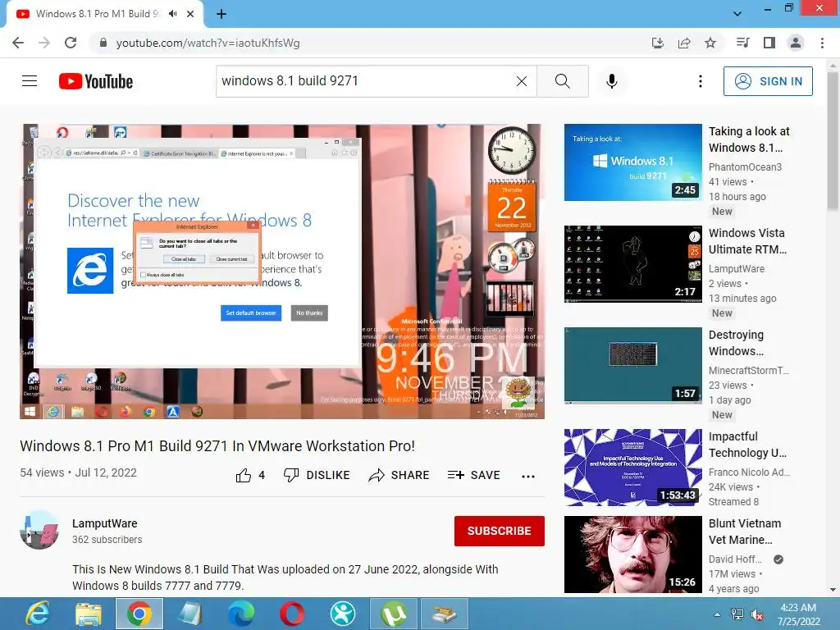Screen dimensions: 840x630
Task: Open Blunt Vietnam Vet Marine thumbnail
Action: [633, 555]
